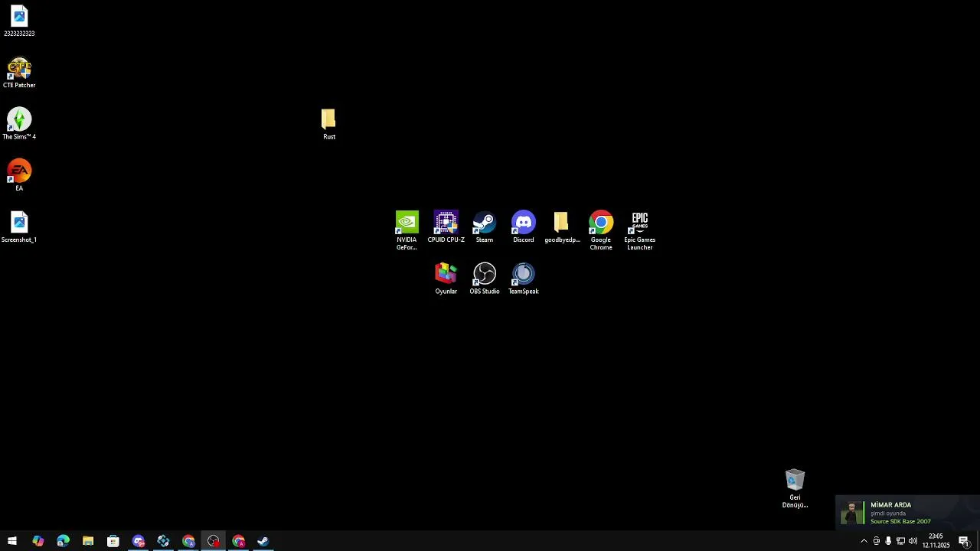Select the Google Chrome desktop shortcut
This screenshot has width=980, height=551.
pos(601,230)
